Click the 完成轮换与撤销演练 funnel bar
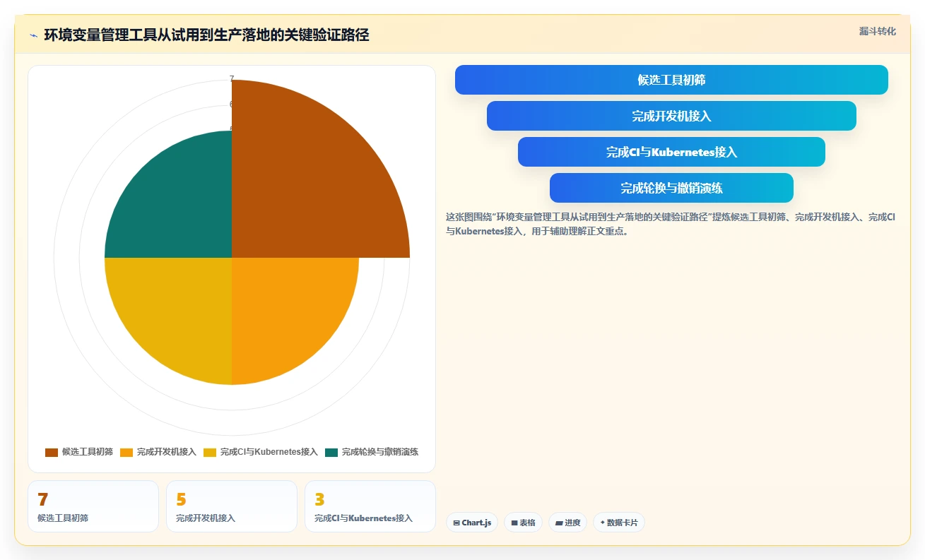Viewport: 925px width, 560px height. (x=671, y=188)
